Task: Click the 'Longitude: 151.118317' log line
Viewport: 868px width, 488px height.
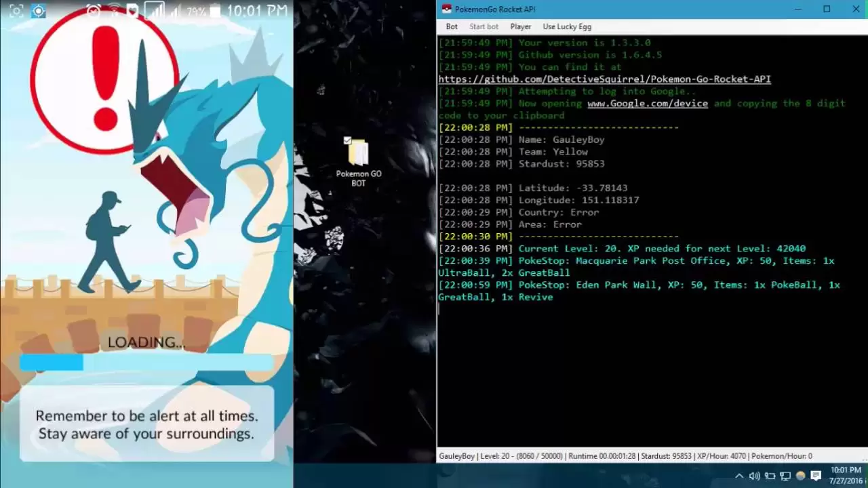Action: point(538,201)
